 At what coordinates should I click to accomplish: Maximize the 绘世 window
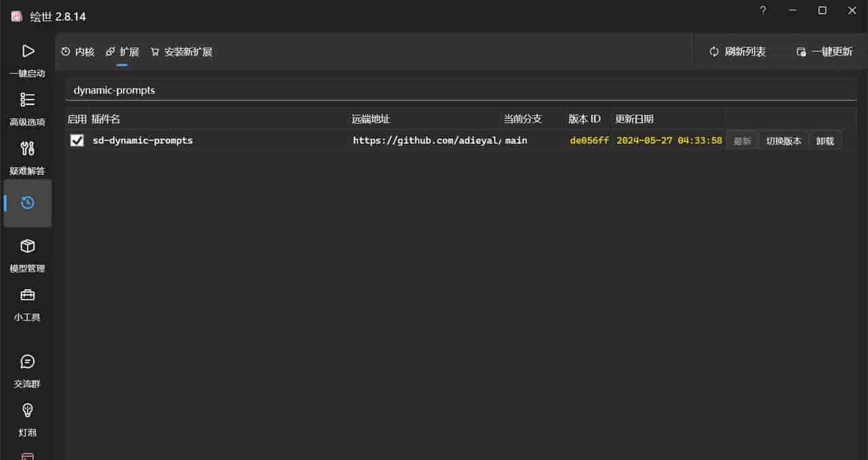823,10
